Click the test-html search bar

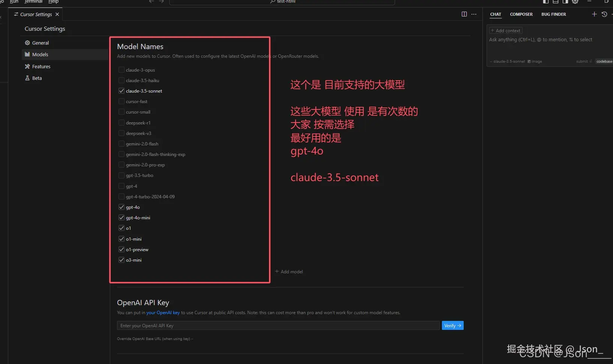tap(282, 2)
